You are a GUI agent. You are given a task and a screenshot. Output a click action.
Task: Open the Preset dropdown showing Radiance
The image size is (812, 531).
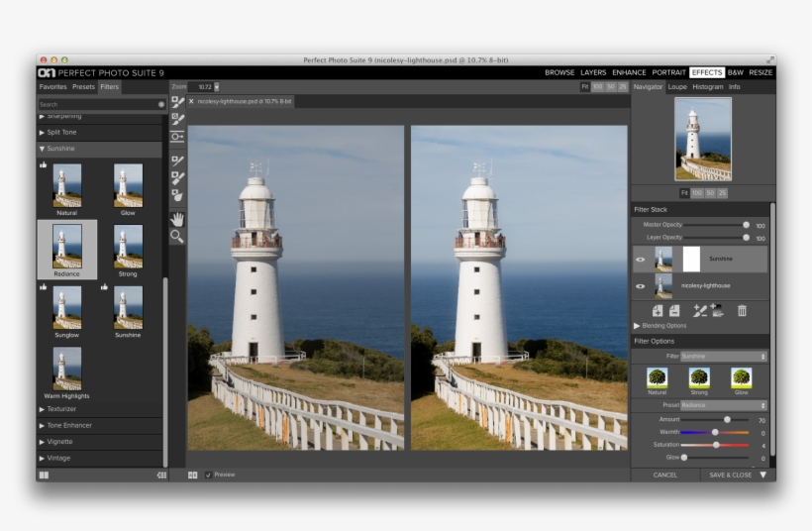723,405
